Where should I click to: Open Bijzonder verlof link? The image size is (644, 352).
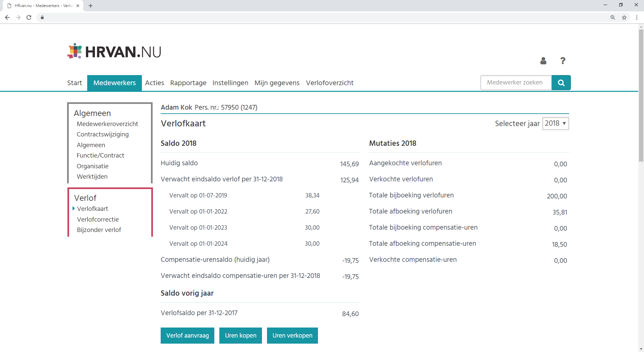coord(99,230)
